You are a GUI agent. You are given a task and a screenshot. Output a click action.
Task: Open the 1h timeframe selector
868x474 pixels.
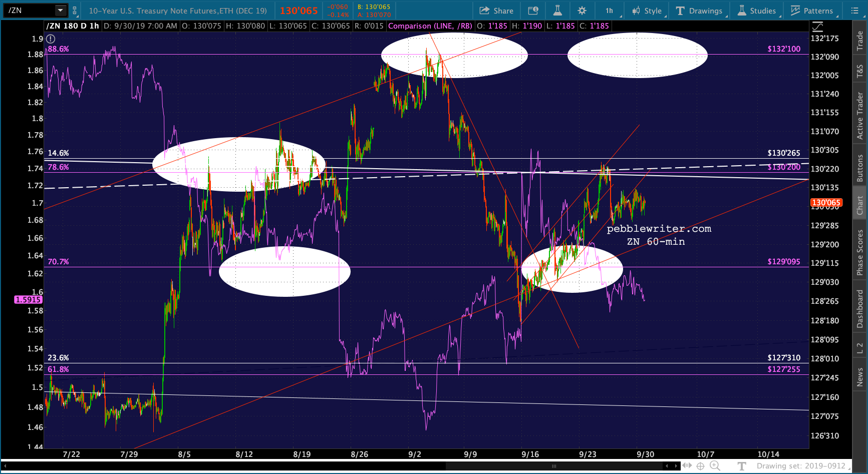[610, 11]
